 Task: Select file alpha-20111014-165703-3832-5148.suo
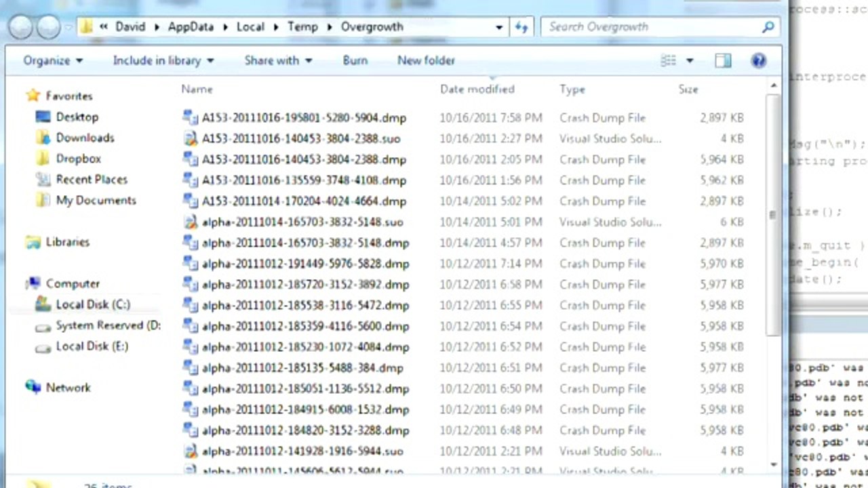coord(302,222)
